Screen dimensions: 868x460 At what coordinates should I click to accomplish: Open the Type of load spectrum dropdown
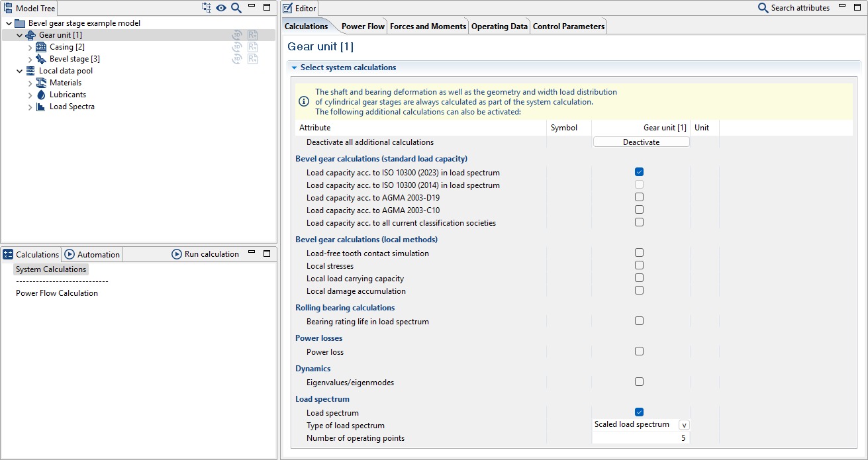[x=683, y=424]
